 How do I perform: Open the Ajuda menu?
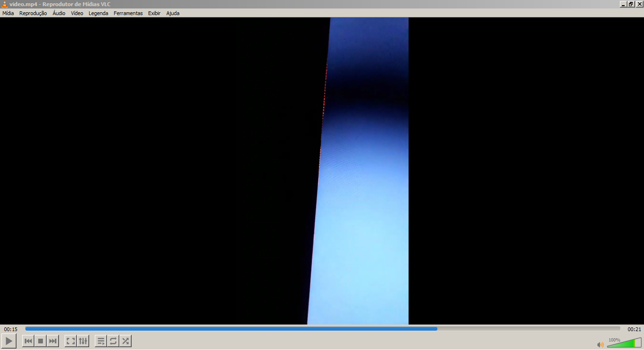(173, 13)
